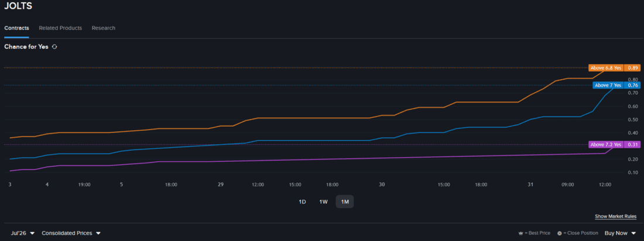
Task: Click the 29 date label on x-axis
Action: click(221, 185)
